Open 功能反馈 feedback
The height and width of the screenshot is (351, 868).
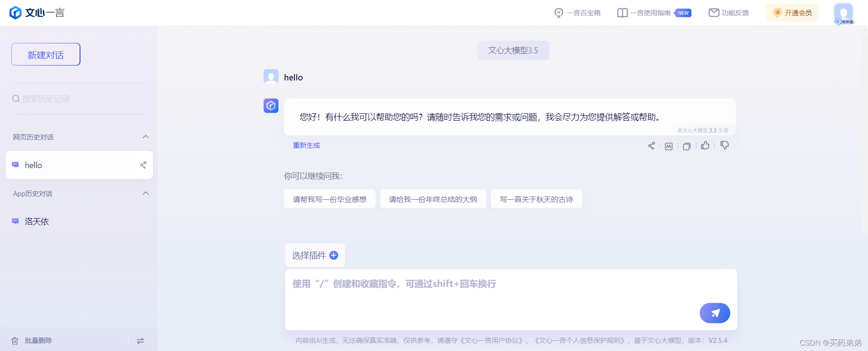pyautogui.click(x=729, y=13)
